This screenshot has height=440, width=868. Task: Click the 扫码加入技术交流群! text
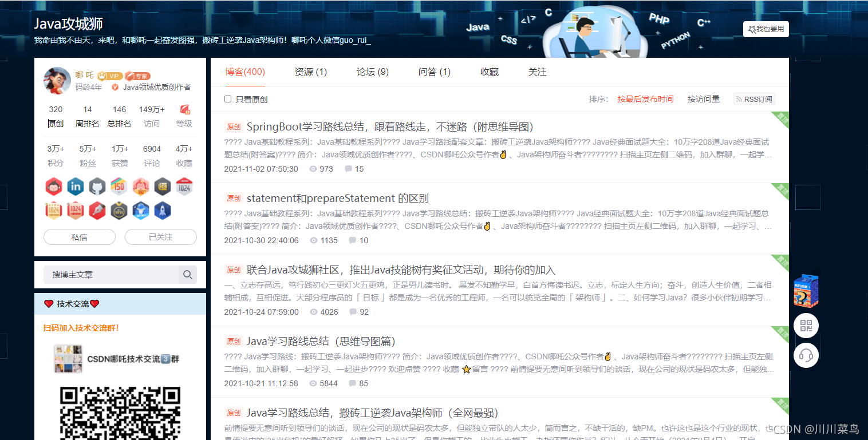(81, 328)
